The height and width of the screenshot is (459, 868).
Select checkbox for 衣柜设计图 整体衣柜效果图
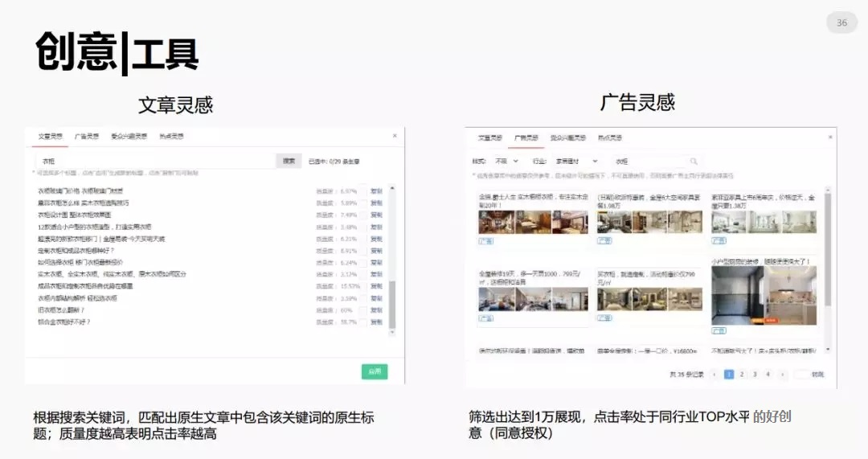tap(362, 215)
